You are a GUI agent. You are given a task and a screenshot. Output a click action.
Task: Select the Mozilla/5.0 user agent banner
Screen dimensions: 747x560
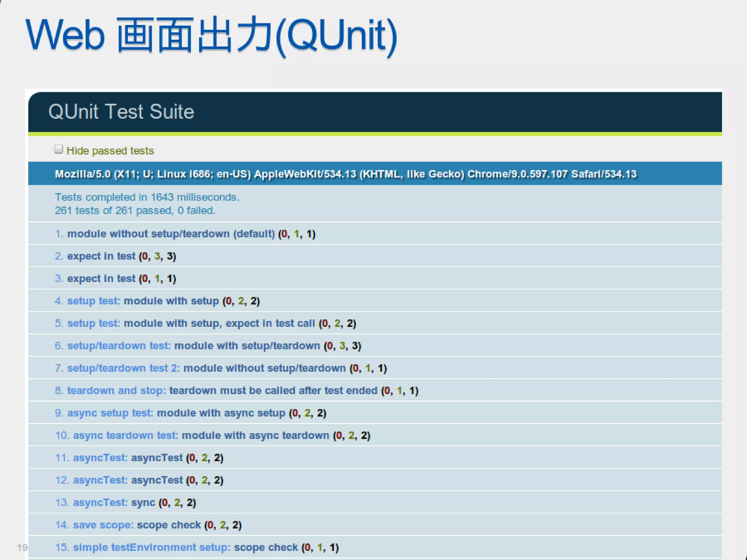(x=375, y=174)
